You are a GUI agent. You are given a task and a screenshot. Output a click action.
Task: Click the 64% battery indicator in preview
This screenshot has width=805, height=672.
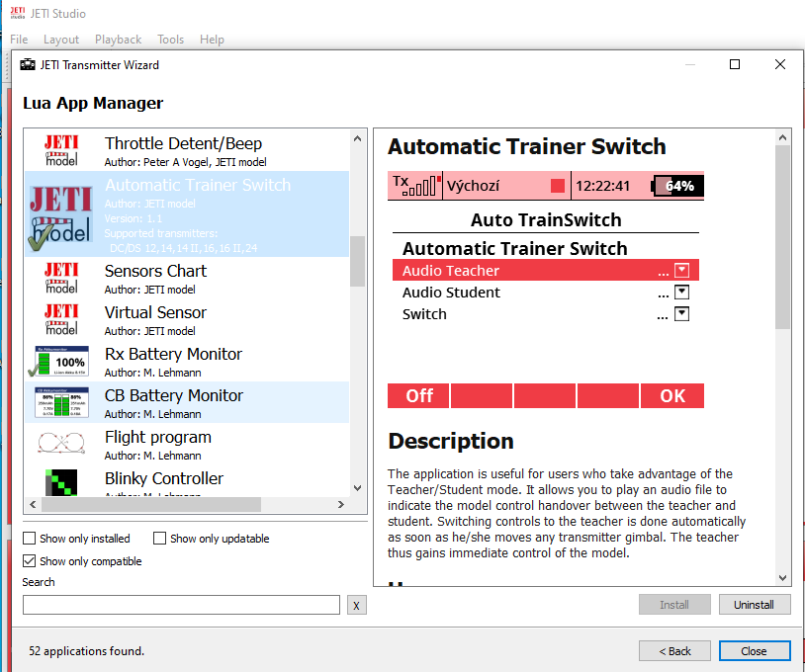pyautogui.click(x=677, y=186)
